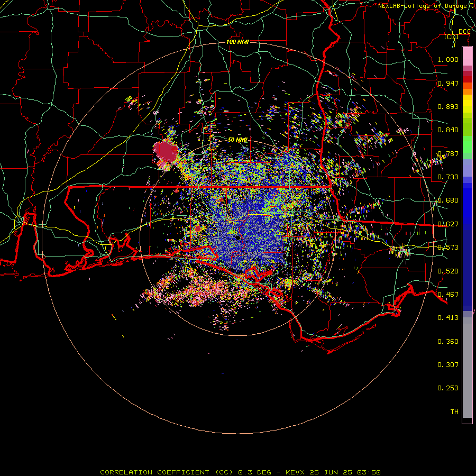
Task: Click the 25 JUN 25 03:50 timestamp
Action: pyautogui.click(x=345, y=472)
